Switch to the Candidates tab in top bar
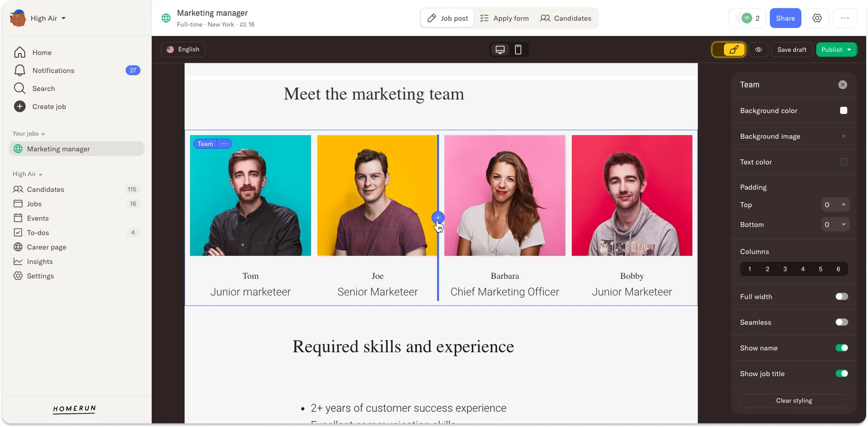This screenshot has height=427, width=868. [x=565, y=18]
